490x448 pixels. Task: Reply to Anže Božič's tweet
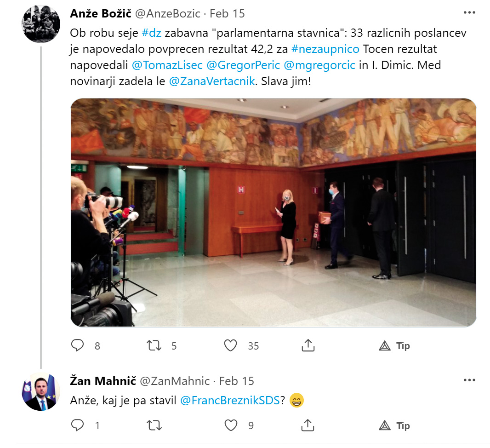[x=78, y=345]
